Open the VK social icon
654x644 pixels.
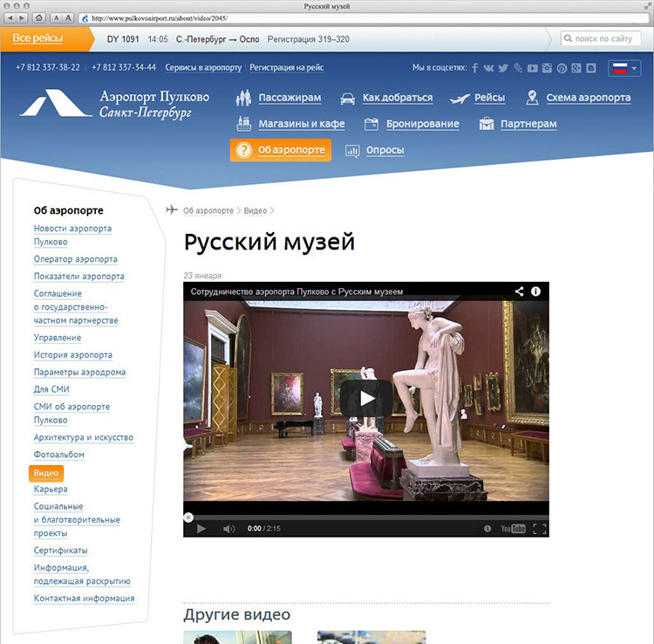tap(488, 68)
